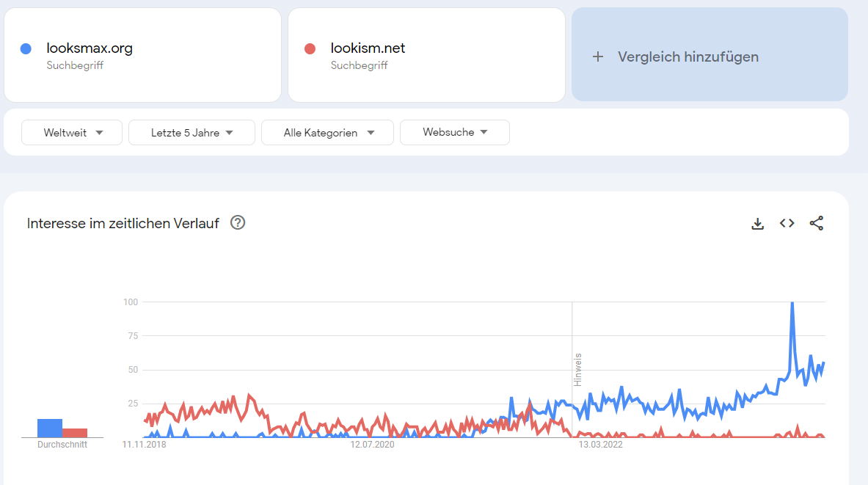Click the red dot next to lookism.net
Image resolution: width=868 pixels, height=485 pixels.
(x=310, y=48)
